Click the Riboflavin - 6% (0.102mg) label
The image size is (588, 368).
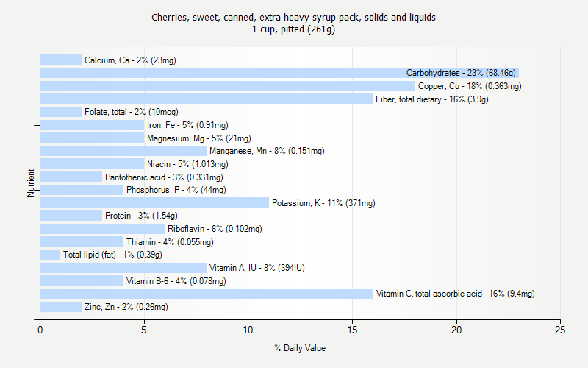215,229
